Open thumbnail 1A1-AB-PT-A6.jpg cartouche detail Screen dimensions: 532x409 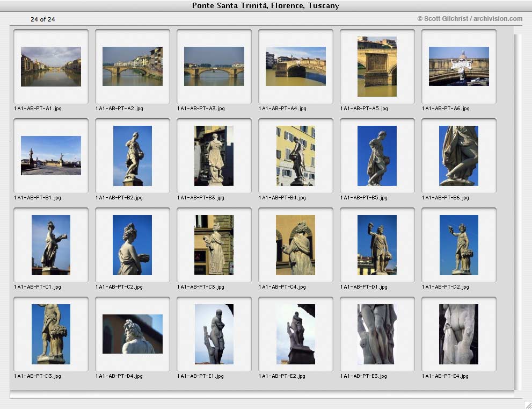458,66
